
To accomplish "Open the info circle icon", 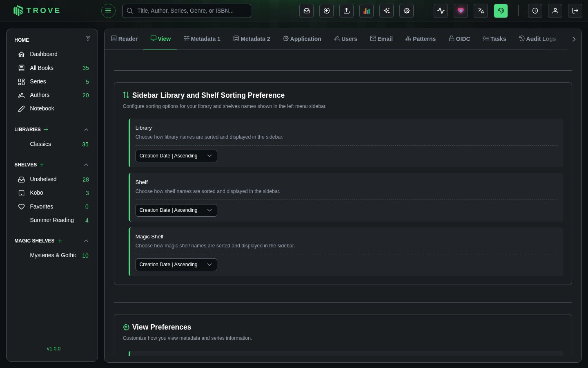I will (x=535, y=11).
